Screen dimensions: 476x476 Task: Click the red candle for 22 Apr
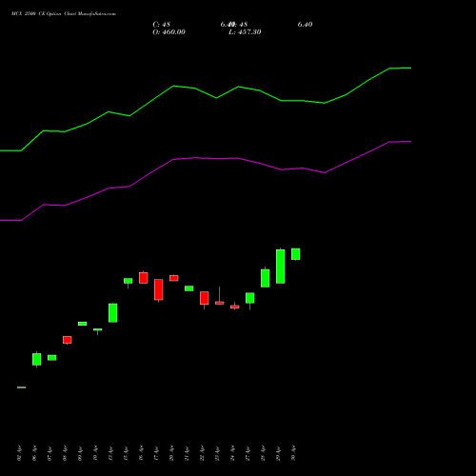pyautogui.click(x=205, y=298)
